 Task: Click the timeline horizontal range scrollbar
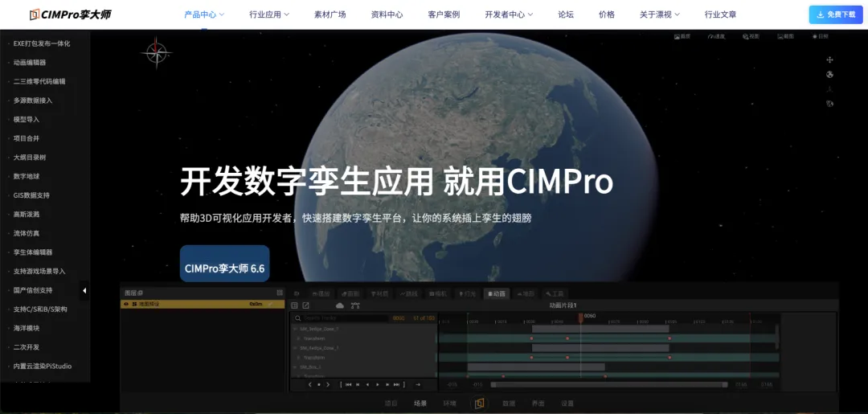(x=609, y=385)
